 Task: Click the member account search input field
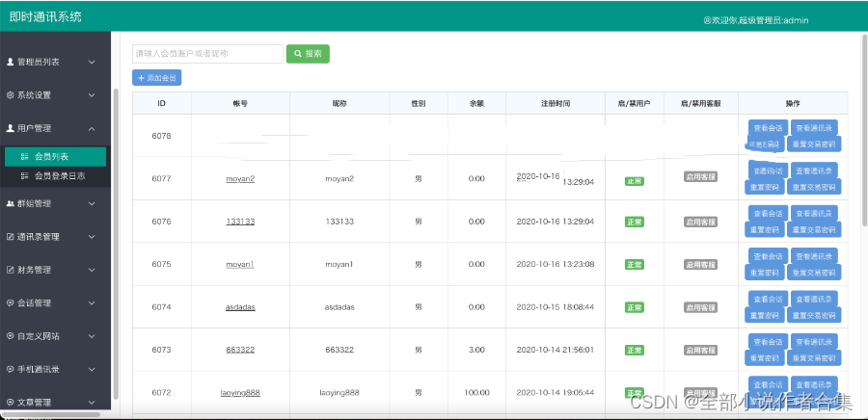(207, 54)
